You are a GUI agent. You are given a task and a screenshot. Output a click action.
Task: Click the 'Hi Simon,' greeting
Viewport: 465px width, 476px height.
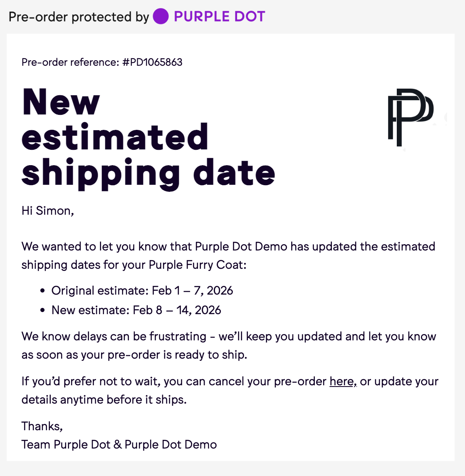tap(48, 211)
